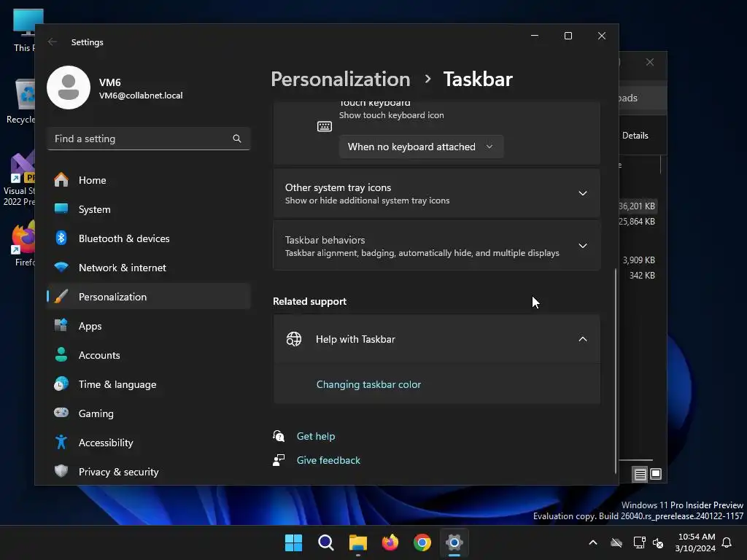Viewport: 747px width, 560px height.
Task: Click the Settings gear on the taskbar
Action: tap(454, 542)
